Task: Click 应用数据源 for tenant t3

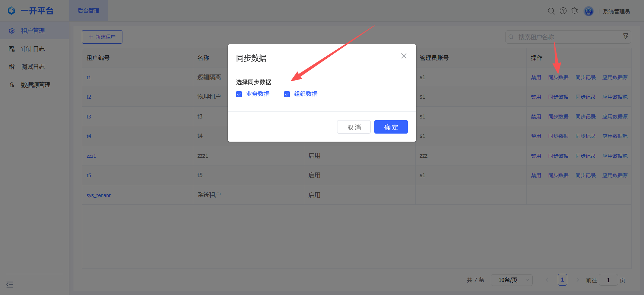Action: click(x=615, y=117)
